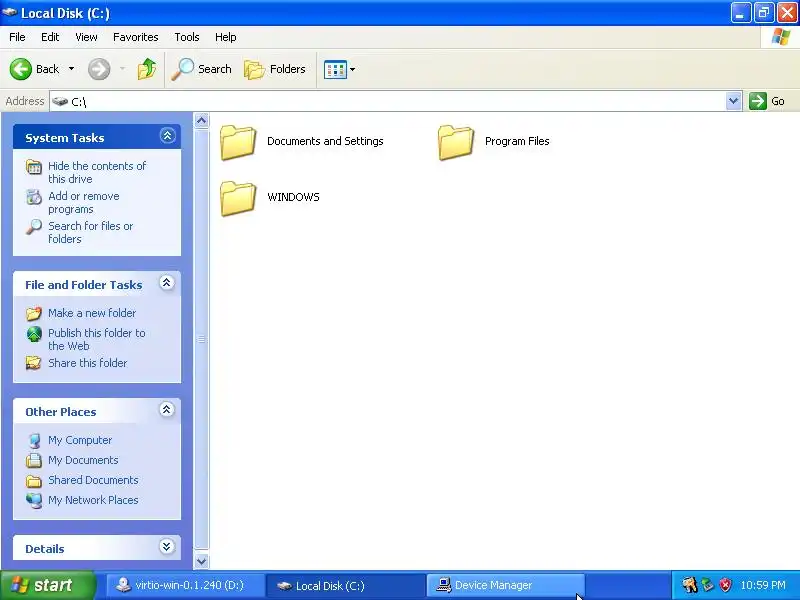Open the Edit menu

click(50, 37)
